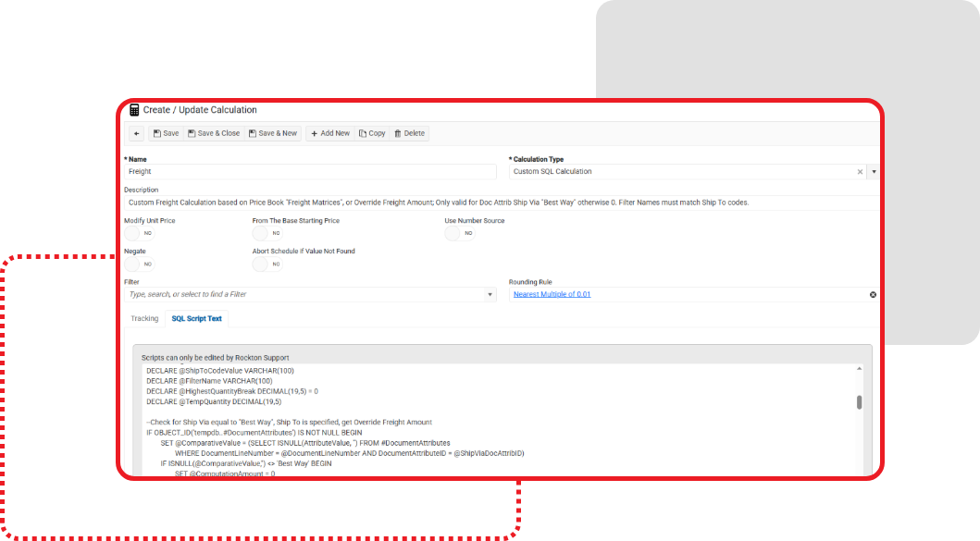Click the Copy toolbar button
This screenshot has width=980, height=541.
pyautogui.click(x=372, y=133)
